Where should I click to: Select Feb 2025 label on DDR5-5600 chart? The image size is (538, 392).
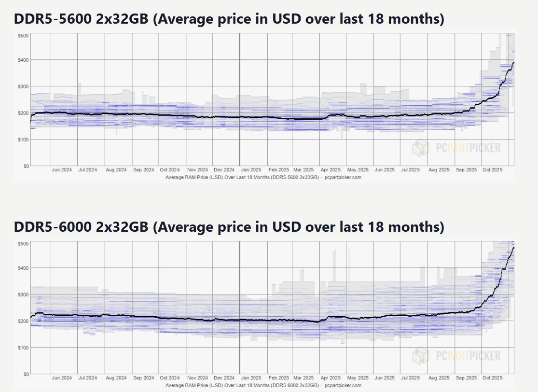pyautogui.click(x=278, y=170)
